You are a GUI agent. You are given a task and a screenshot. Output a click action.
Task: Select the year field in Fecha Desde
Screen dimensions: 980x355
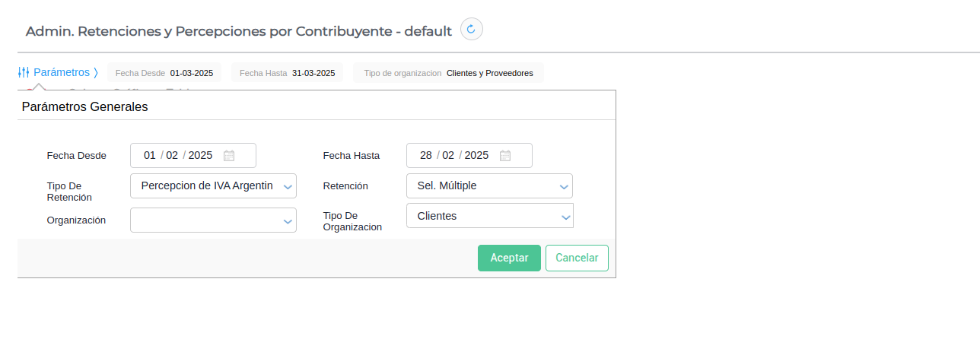click(200, 155)
